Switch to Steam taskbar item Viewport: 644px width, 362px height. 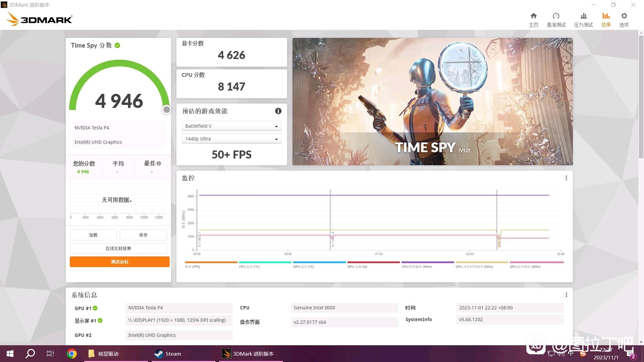coord(183,354)
